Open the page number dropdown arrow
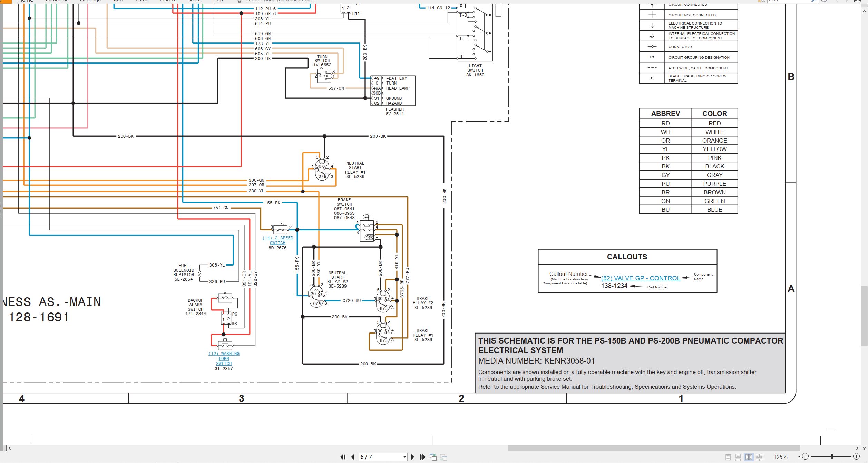868x463 pixels. 404,457
